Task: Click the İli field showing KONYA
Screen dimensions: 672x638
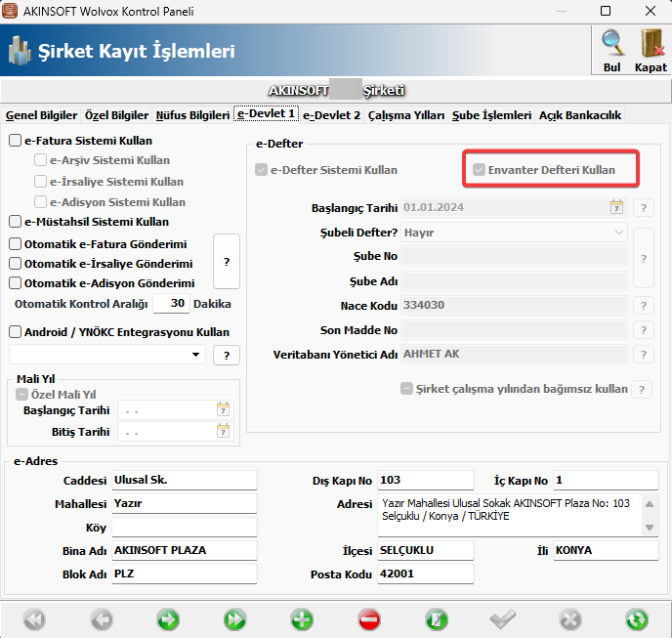Action: 606,550
